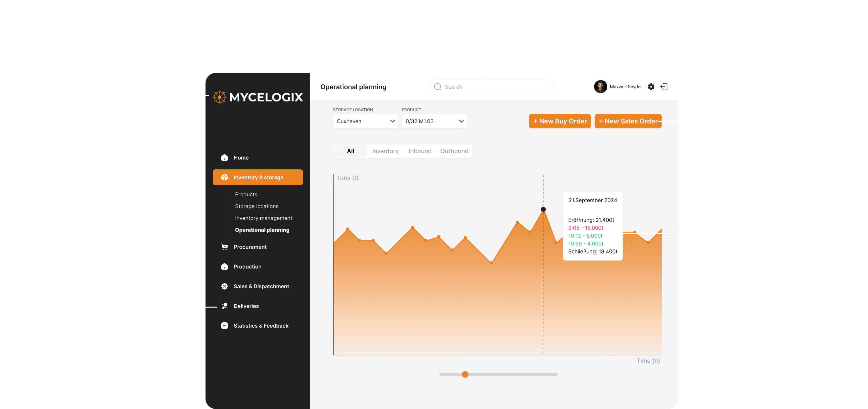Open settings via the gear icon

(651, 87)
